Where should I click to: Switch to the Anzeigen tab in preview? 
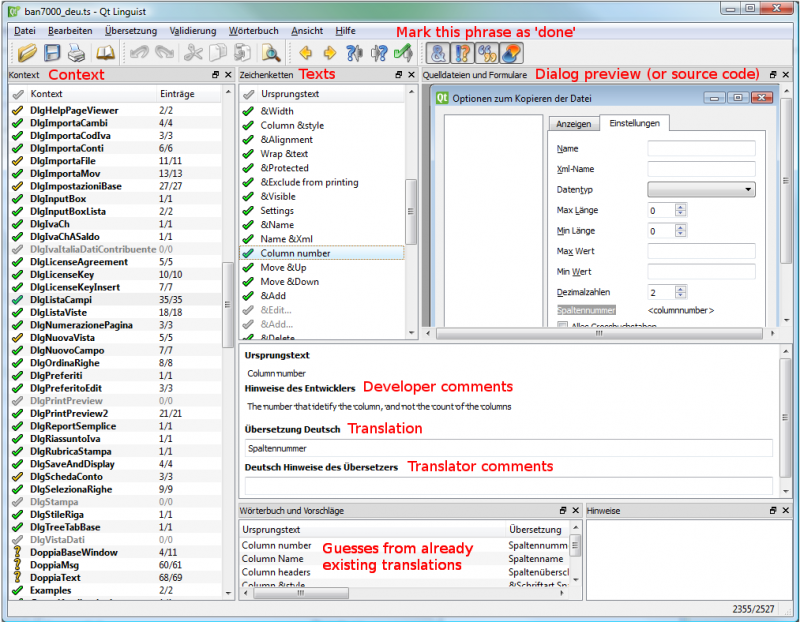tap(573, 124)
